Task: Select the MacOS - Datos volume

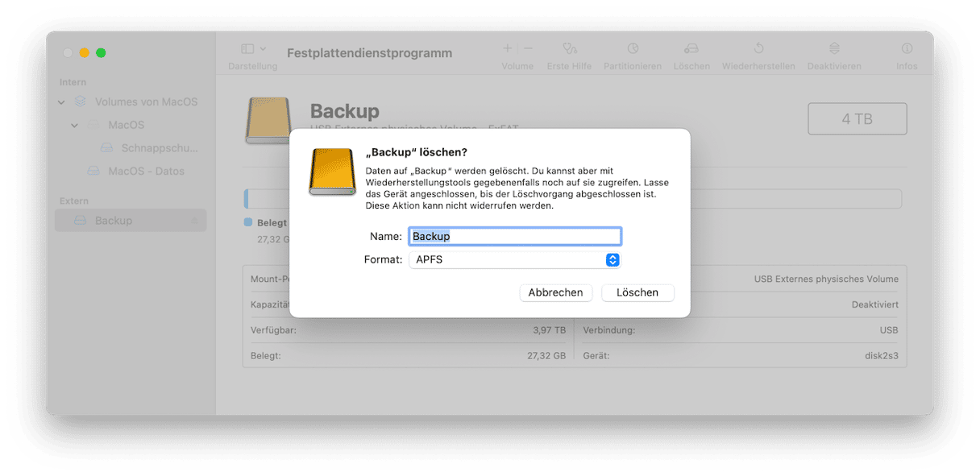Action: (x=146, y=172)
